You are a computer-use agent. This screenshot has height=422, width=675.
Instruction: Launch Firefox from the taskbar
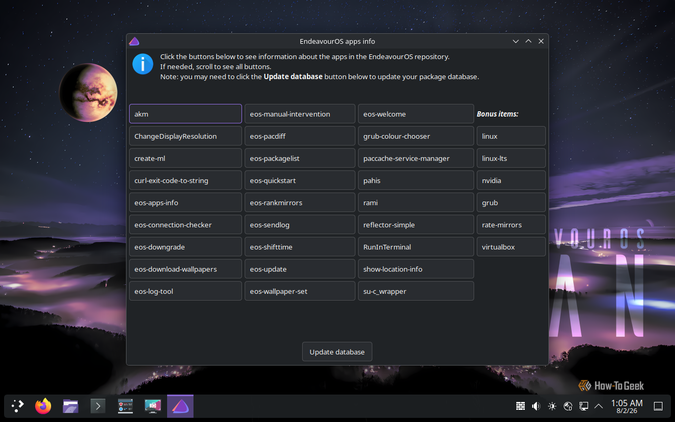pyautogui.click(x=43, y=406)
